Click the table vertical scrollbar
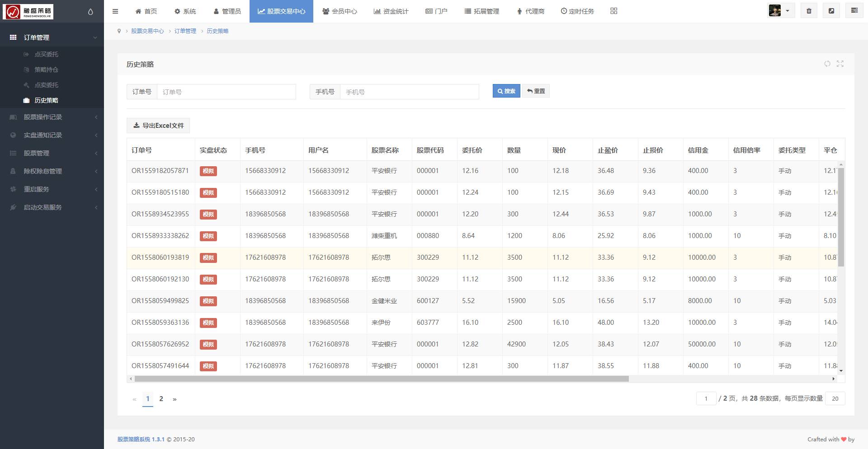This screenshot has width=868, height=449. tap(841, 217)
